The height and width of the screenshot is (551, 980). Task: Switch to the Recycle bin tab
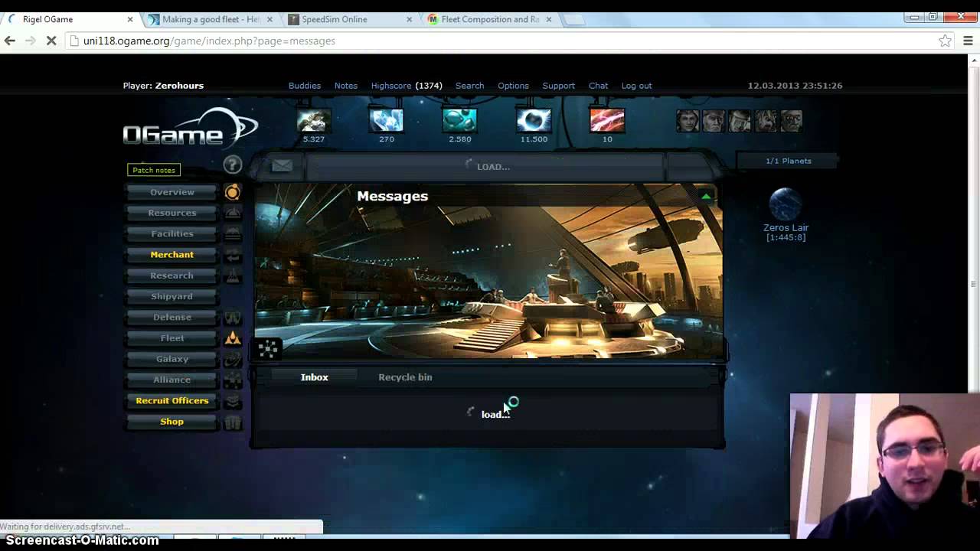405,377
